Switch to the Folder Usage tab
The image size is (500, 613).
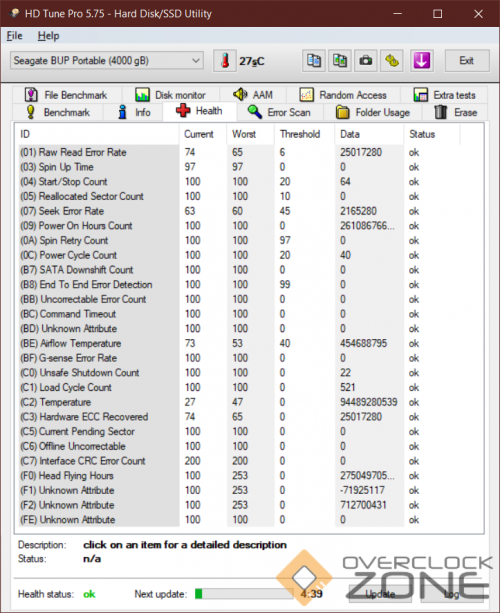click(x=373, y=113)
